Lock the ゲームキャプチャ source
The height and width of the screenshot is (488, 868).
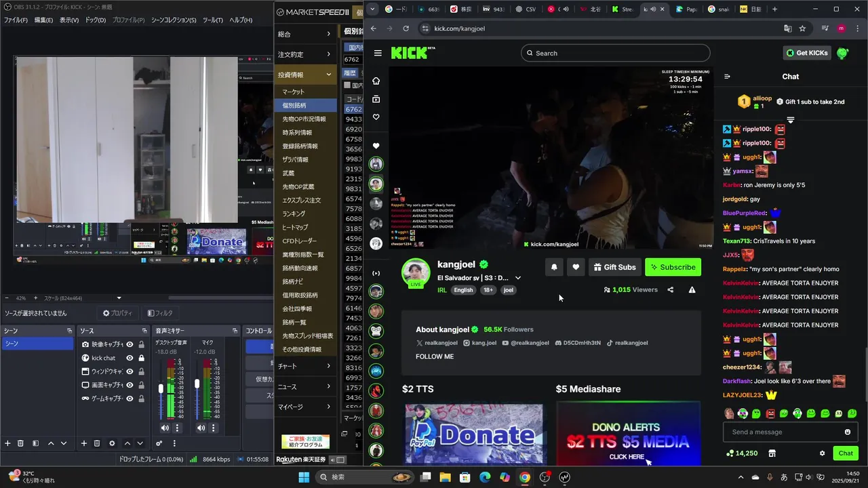pos(141,399)
